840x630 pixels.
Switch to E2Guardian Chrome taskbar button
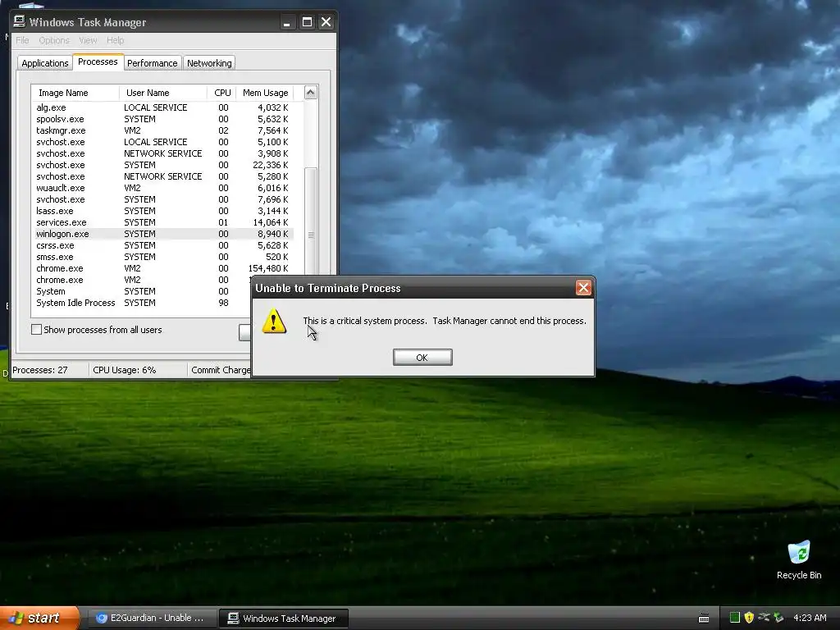[151, 619]
